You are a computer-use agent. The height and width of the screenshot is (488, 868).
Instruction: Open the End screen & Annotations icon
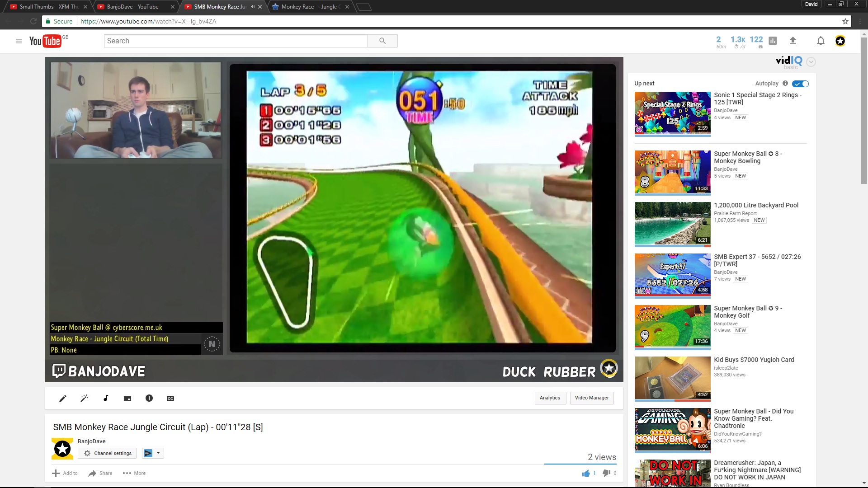[x=127, y=398]
